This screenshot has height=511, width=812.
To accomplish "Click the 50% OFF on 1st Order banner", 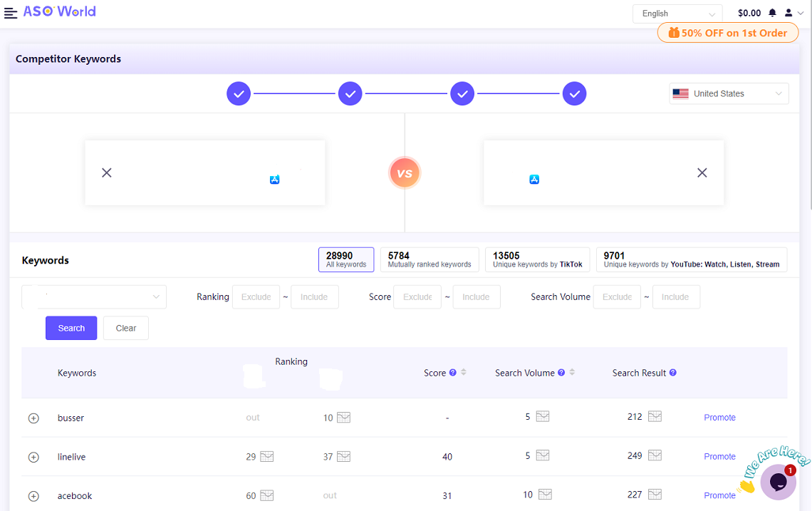I will pyautogui.click(x=728, y=33).
